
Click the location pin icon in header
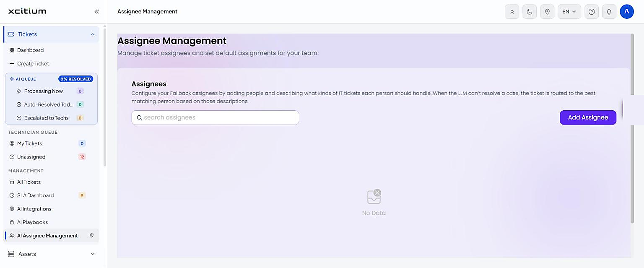point(547,12)
